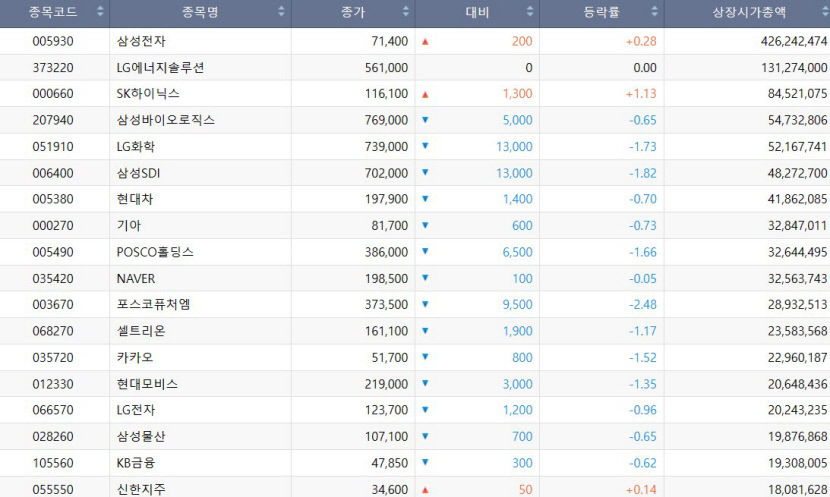Select stock name KB금융
Screen dimensions: 830x497
tap(136, 463)
